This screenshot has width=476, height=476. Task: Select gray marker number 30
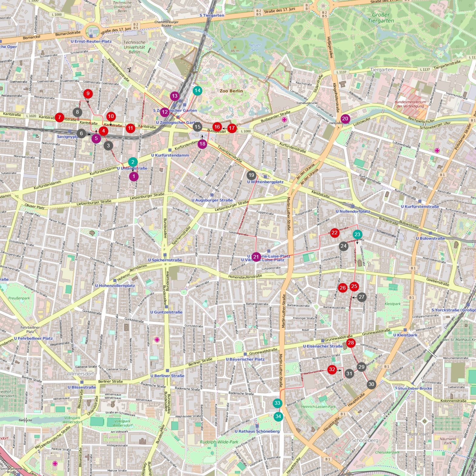tap(371, 384)
